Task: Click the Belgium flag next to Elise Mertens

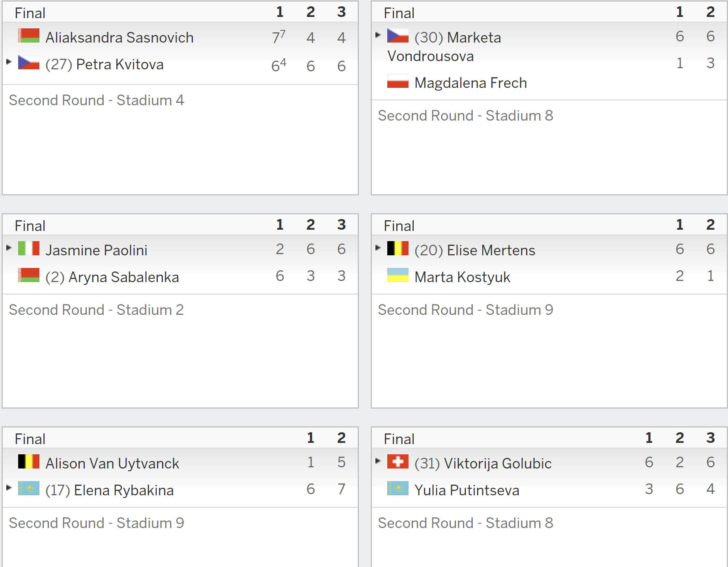Action: pyautogui.click(x=398, y=248)
